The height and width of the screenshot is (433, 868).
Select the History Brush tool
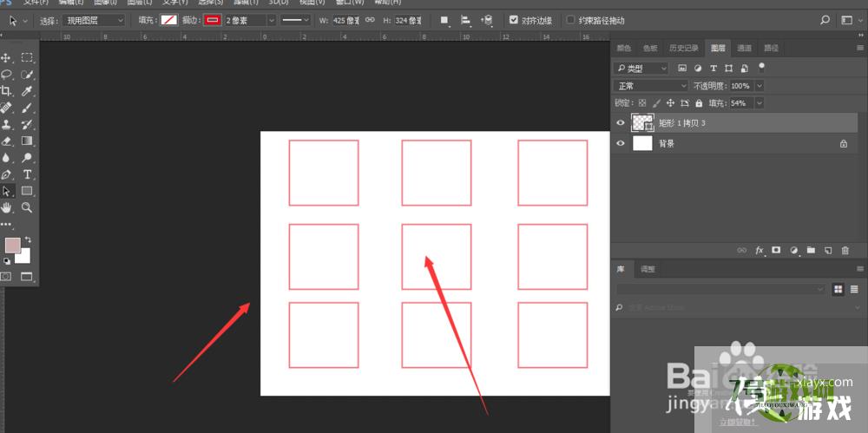(27, 124)
